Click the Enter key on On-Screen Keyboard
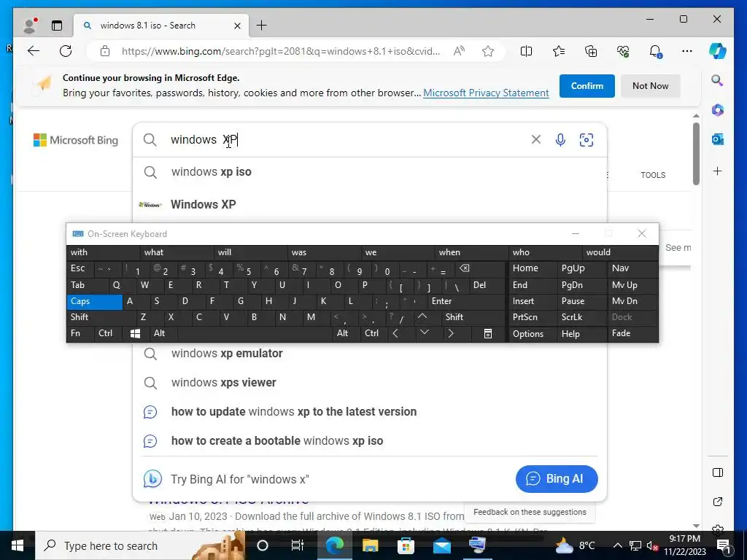747x560 pixels. pyautogui.click(x=466, y=301)
